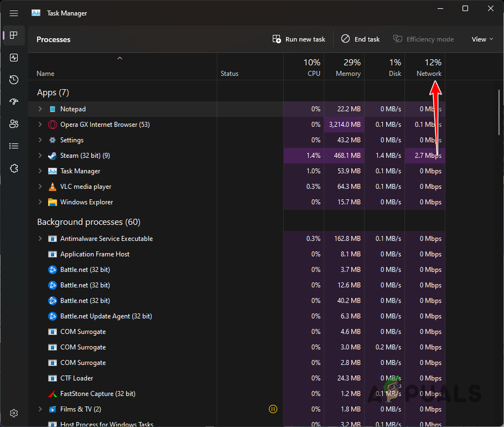Image resolution: width=504 pixels, height=427 pixels.
Task: Open the navigation hamburger menu
Action: click(x=13, y=13)
